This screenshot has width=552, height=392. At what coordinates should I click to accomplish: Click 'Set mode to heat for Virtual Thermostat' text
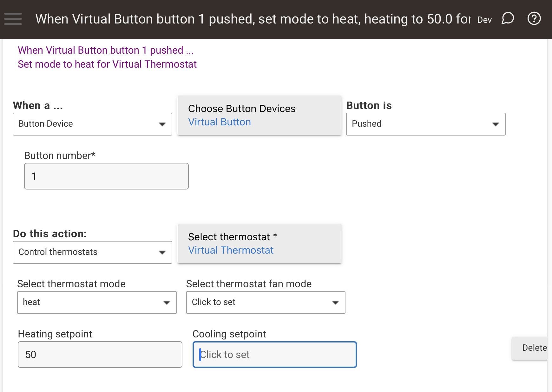coord(107,64)
